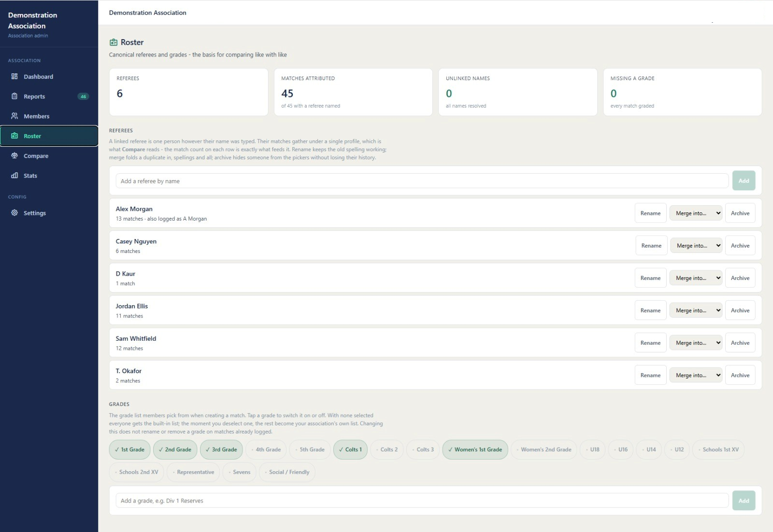Toggle the 3rd Grade chip off
The height and width of the screenshot is (532, 773).
coord(221,449)
